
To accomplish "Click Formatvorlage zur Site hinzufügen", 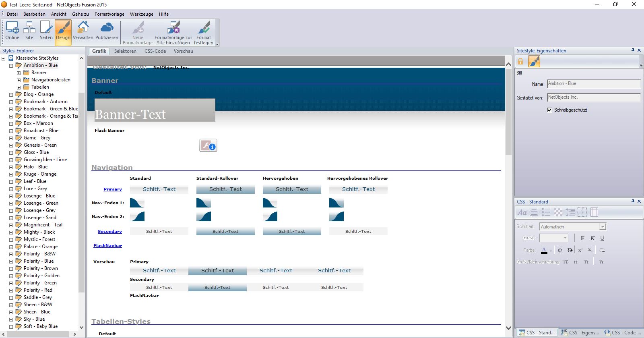I will (x=173, y=33).
